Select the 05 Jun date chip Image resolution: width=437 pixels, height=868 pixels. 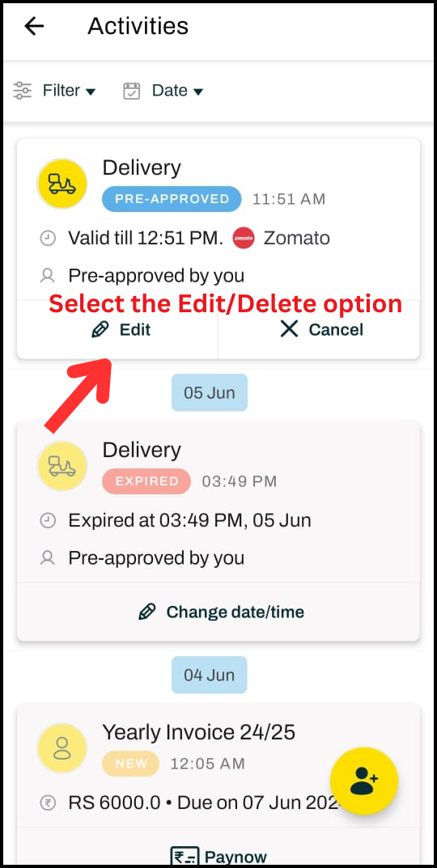[x=210, y=392]
